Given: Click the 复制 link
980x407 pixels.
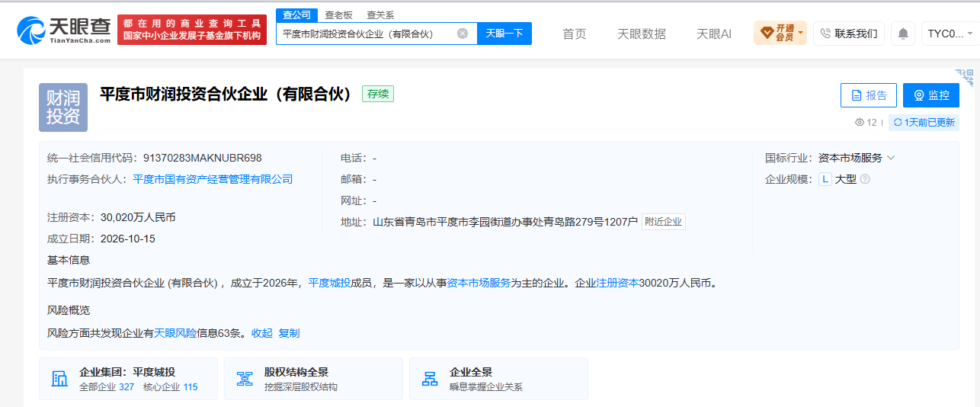Looking at the screenshot, I should [x=289, y=333].
